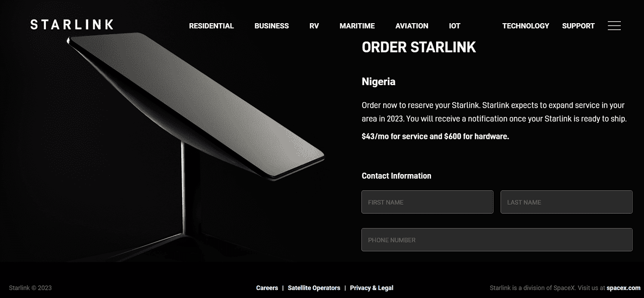Go to the Business page
Screen dimensions: 644x298
[x=271, y=26]
